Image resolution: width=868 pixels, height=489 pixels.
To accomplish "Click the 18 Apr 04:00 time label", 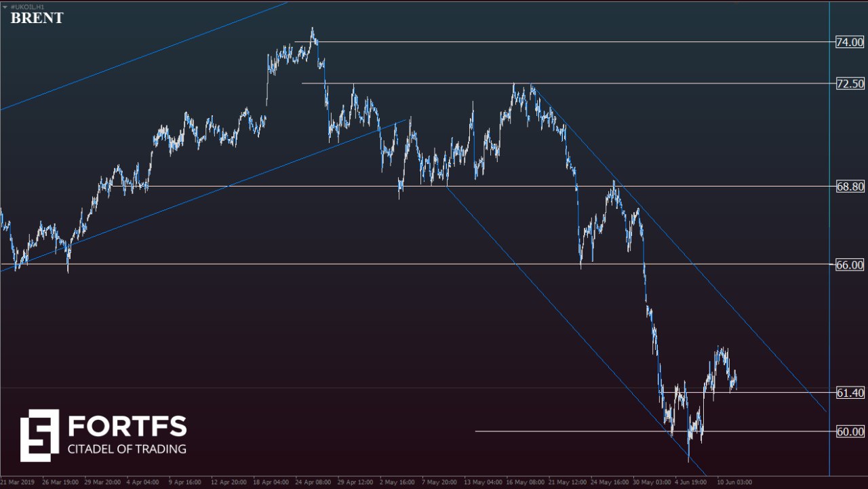I will pos(271,482).
